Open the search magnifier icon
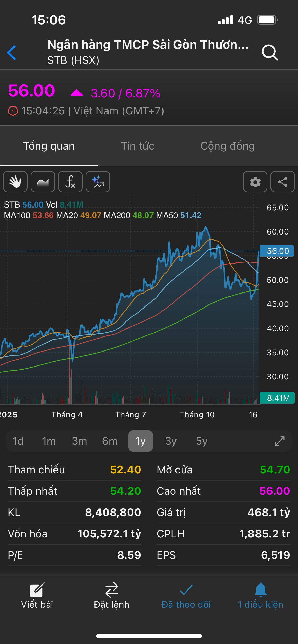The height and width of the screenshot is (644, 298). pos(269,53)
